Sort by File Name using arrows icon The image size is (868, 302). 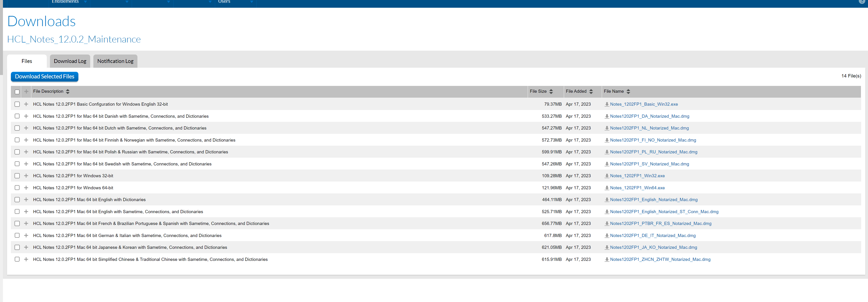pos(628,91)
